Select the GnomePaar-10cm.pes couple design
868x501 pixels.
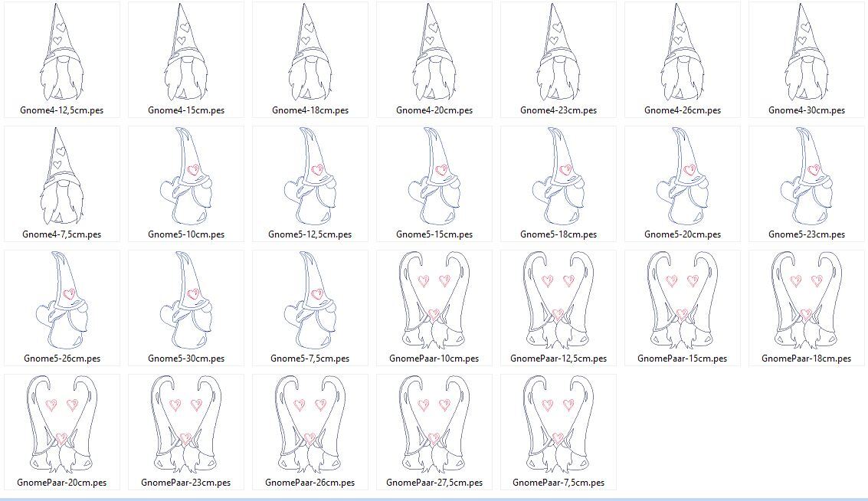[434, 302]
